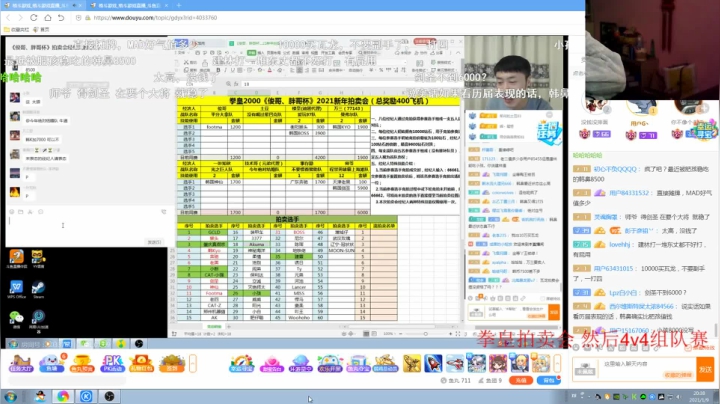Select the yellow fighter jet gift
Viewport: 720px width, 404px height.
tap(411, 363)
